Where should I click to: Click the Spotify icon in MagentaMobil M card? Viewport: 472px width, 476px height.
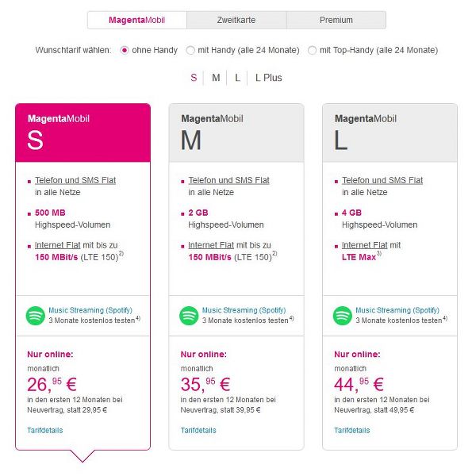(189, 316)
